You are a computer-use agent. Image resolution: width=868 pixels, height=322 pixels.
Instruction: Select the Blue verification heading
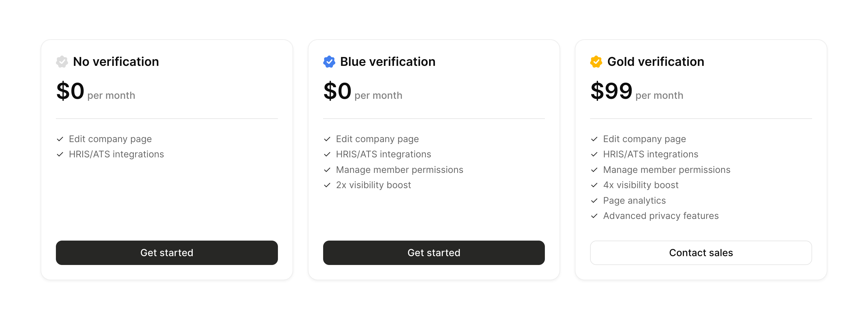click(388, 62)
